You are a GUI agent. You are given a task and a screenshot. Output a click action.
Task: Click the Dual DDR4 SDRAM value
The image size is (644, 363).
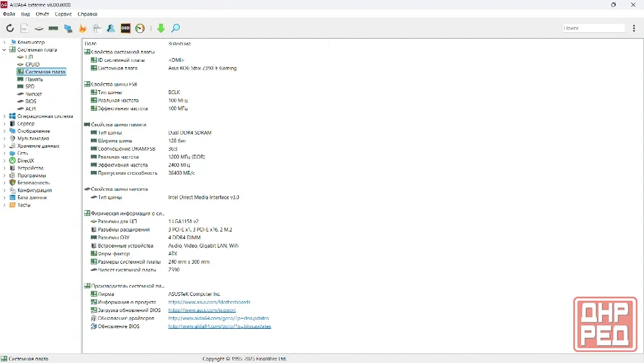click(190, 132)
